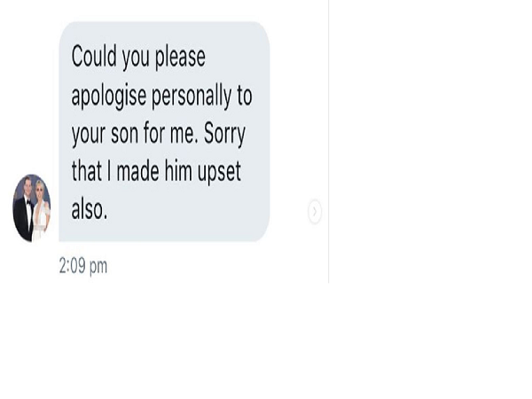Click the circled chevron icon beside the message
The width and height of the screenshot is (532, 399).
pyautogui.click(x=315, y=212)
